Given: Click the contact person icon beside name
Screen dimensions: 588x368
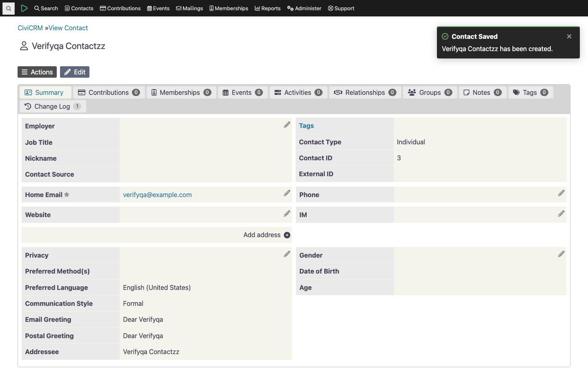Looking at the screenshot, I should coord(24,46).
